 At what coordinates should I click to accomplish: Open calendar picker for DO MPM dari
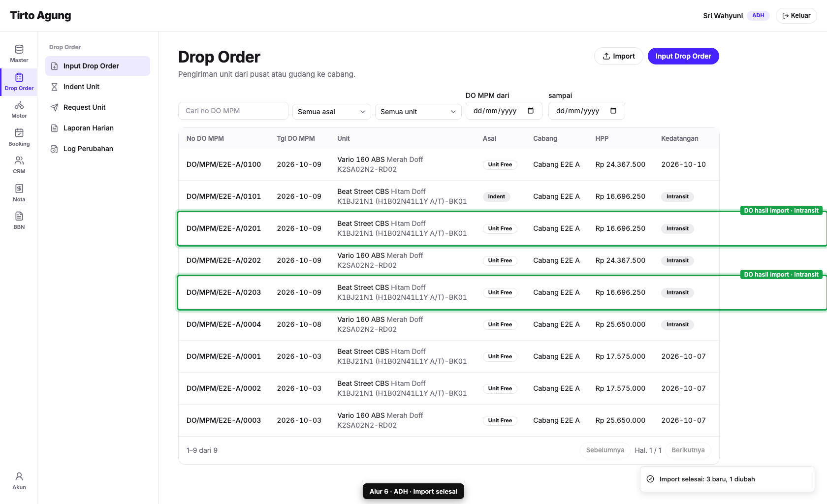point(531,111)
